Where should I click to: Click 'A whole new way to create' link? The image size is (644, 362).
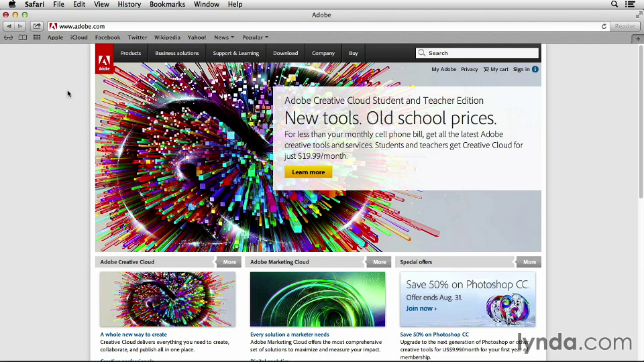[133, 335]
